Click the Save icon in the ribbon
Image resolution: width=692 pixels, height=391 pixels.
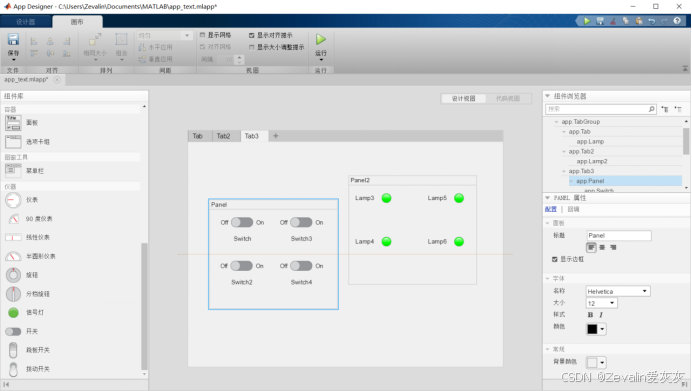13,40
